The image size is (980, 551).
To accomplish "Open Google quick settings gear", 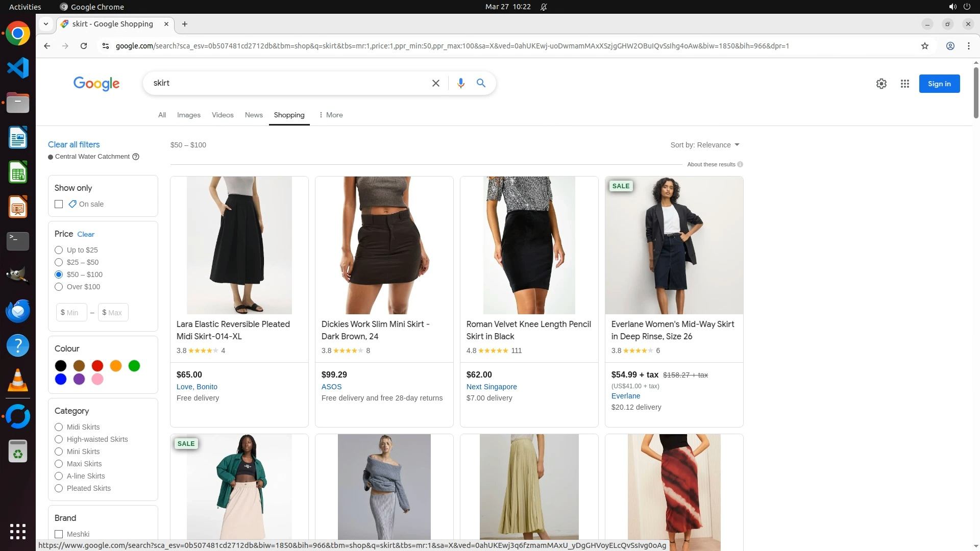I will [881, 84].
